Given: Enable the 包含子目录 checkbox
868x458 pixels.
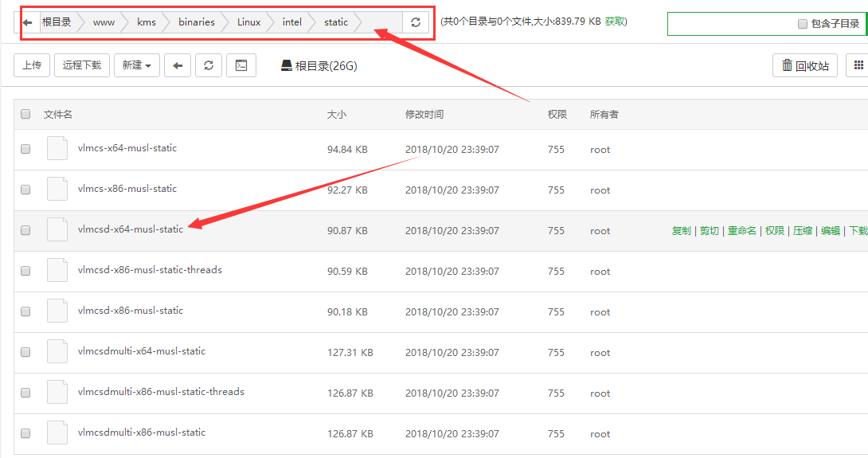Looking at the screenshot, I should pyautogui.click(x=803, y=24).
